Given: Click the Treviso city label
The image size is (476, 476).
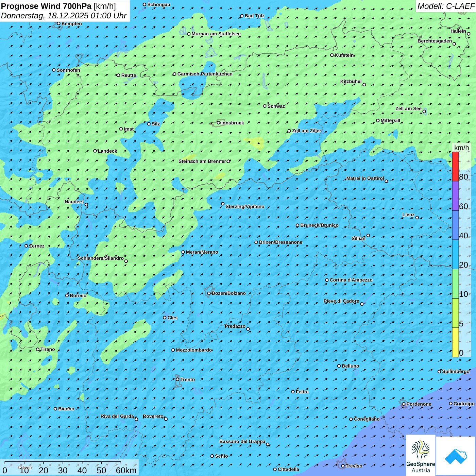Looking at the screenshot, I should 354,466.
